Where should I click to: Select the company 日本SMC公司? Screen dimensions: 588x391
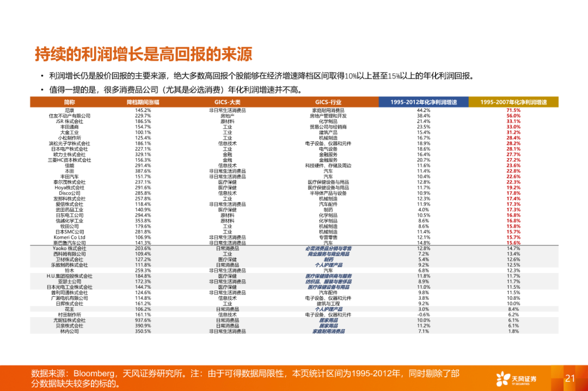[69, 232]
